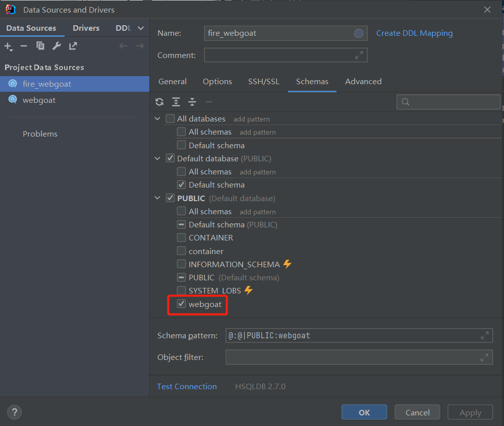Refresh the schemas list
The image size is (504, 426).
tap(159, 102)
